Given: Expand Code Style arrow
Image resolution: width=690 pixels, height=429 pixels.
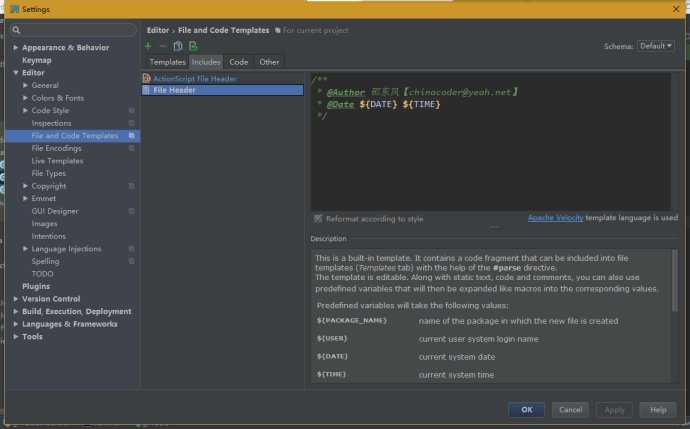Looking at the screenshot, I should pyautogui.click(x=25, y=110).
